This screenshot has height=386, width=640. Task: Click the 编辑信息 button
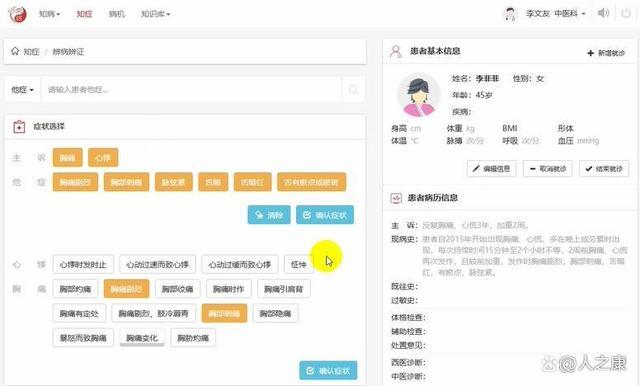(x=491, y=169)
